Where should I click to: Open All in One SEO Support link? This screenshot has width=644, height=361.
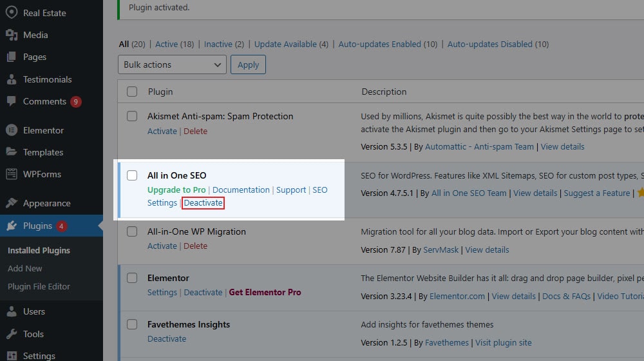(291, 190)
